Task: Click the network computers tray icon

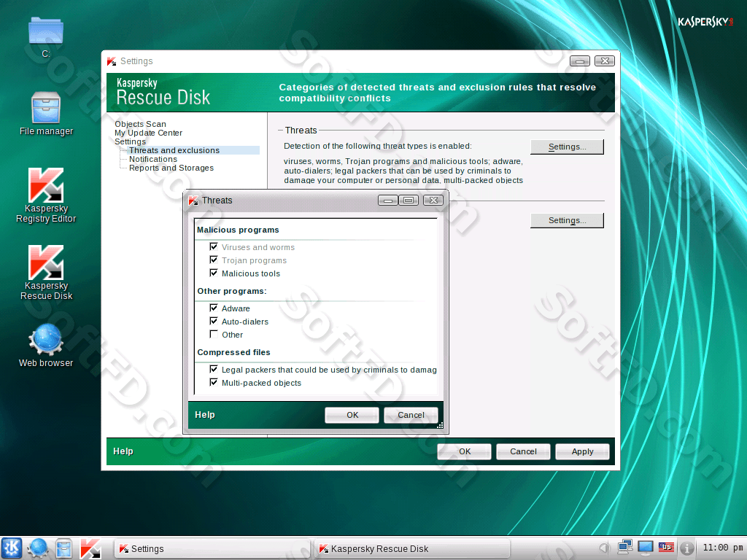Action: tap(624, 547)
